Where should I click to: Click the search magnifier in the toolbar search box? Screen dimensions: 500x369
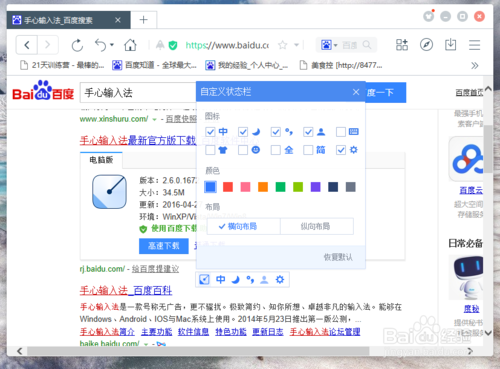(x=367, y=45)
